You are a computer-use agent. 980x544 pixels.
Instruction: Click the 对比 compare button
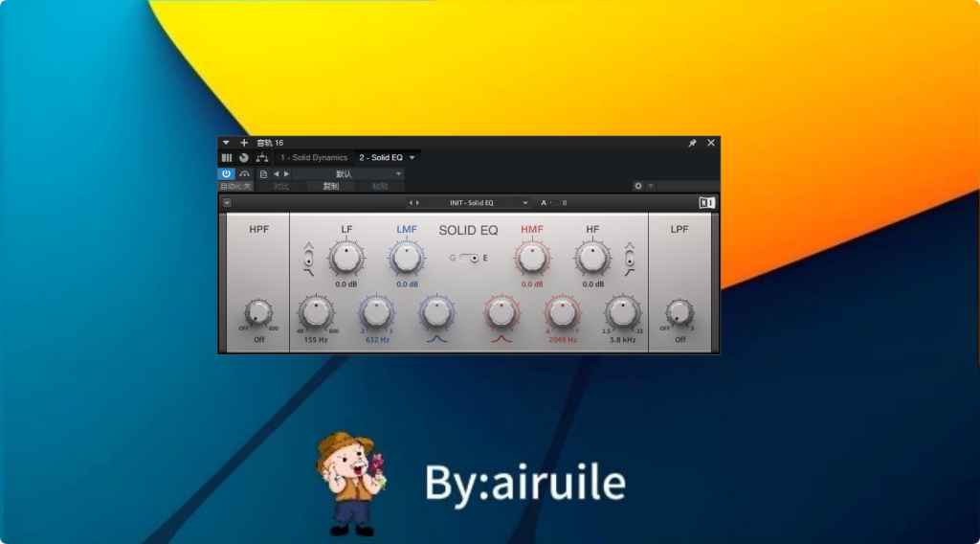[281, 187]
